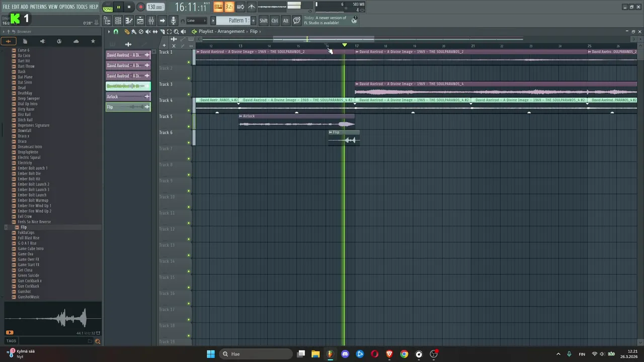Viewport: 644px width, 362px height.
Task: Open the Browser options menu arrow
Action: 3,32
